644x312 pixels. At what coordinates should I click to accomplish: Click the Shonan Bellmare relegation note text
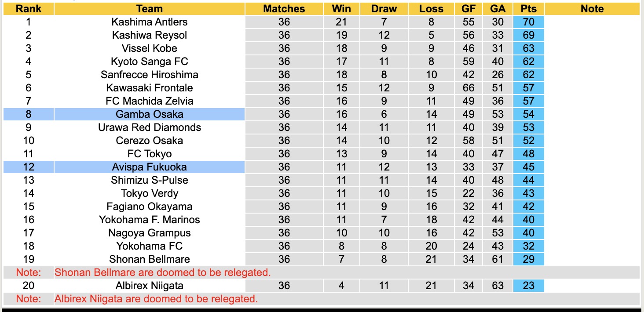click(162, 272)
